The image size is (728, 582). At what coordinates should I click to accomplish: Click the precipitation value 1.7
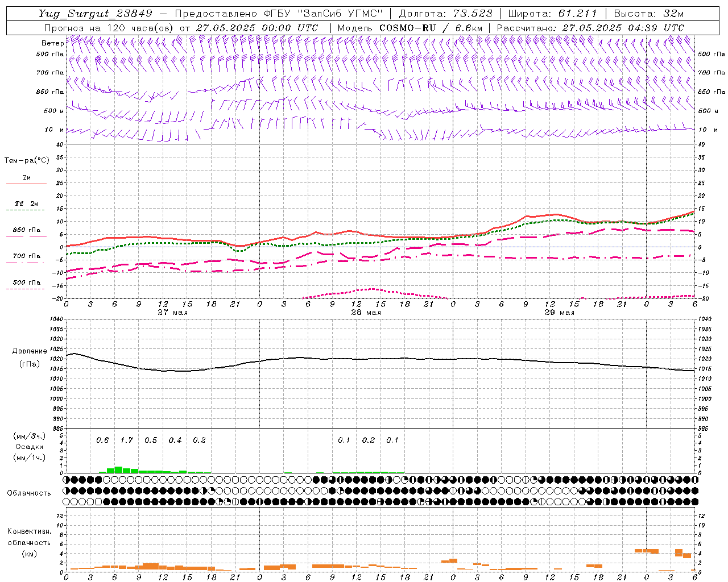coord(126,440)
